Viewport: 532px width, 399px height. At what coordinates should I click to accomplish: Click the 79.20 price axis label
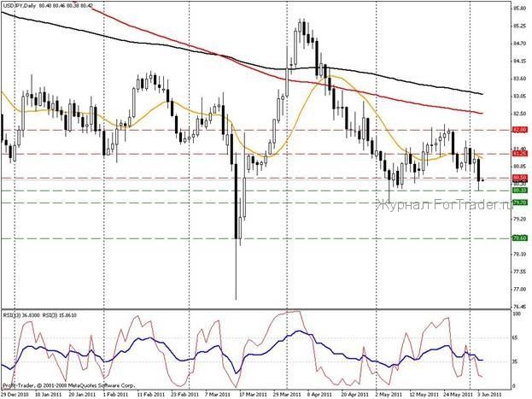(x=520, y=219)
